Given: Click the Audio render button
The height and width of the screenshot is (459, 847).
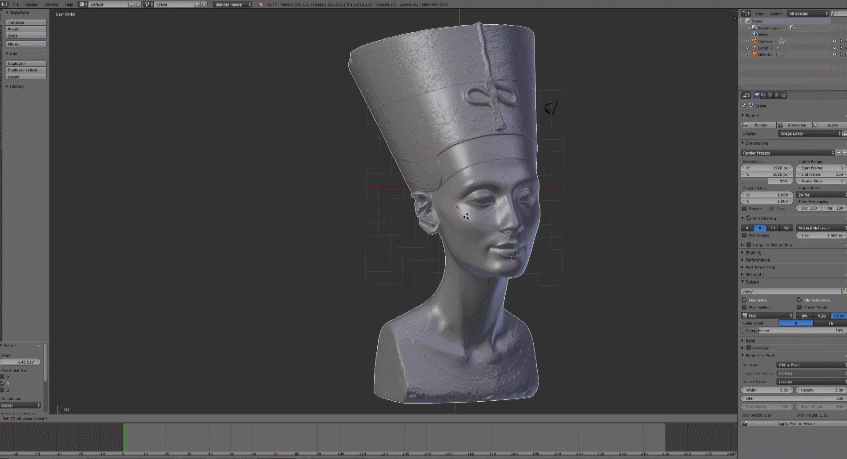Looking at the screenshot, I should (x=830, y=125).
